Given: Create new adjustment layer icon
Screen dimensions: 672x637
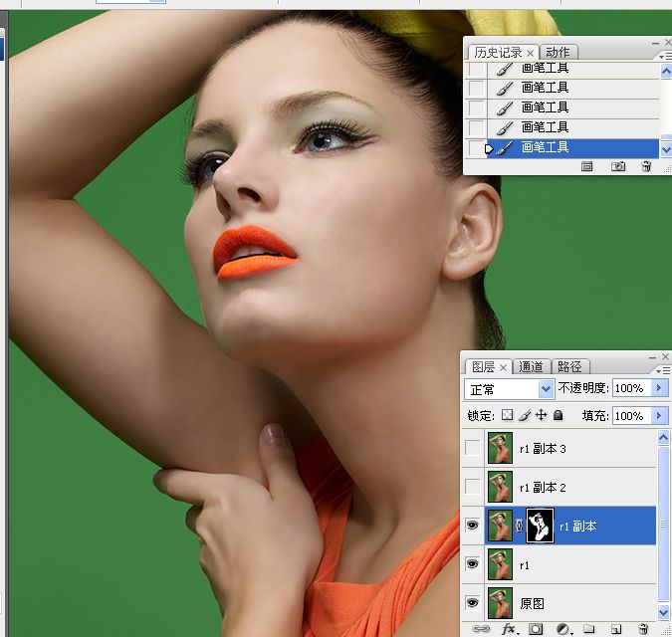Looking at the screenshot, I should coord(562,629).
